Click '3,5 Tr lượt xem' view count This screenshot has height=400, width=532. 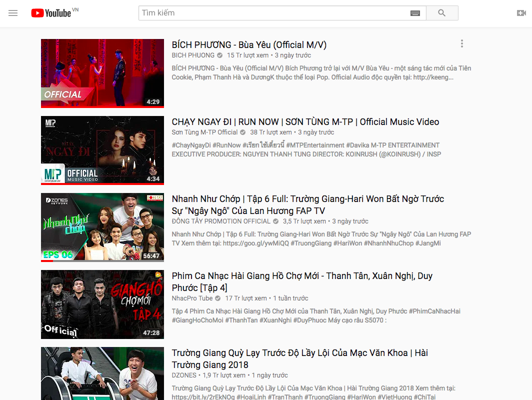click(x=304, y=221)
